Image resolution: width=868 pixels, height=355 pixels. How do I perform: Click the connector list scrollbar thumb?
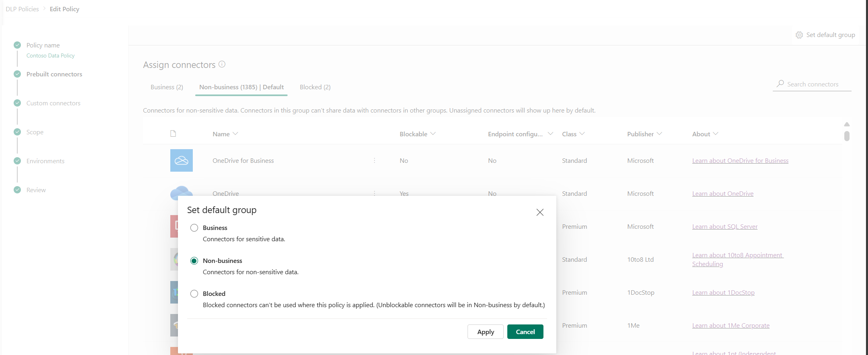[x=847, y=136]
